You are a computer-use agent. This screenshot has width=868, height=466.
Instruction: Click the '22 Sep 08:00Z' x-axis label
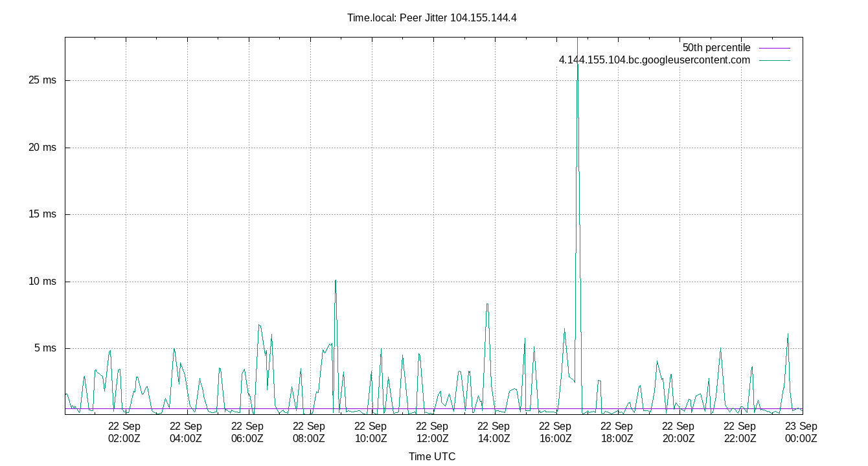click(308, 432)
